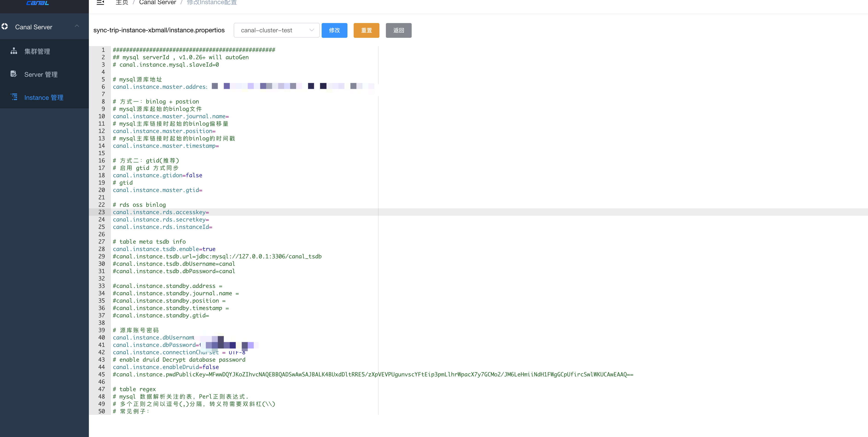
Task: Open the canal-cluster-test dropdown
Action: [x=276, y=30]
